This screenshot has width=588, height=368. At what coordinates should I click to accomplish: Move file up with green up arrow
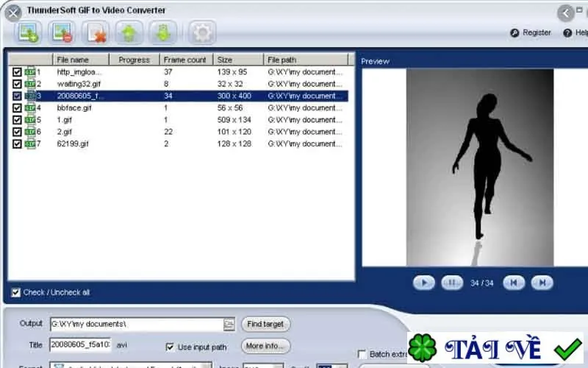129,32
